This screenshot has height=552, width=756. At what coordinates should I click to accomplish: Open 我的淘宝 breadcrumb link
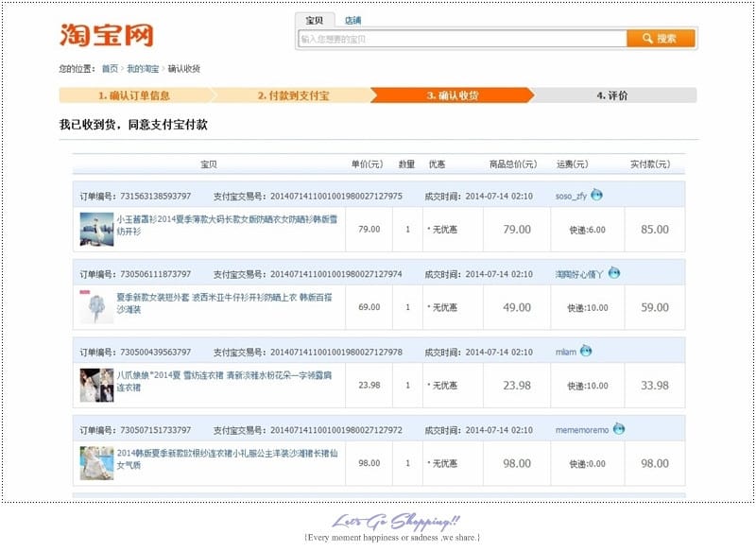pyautogui.click(x=143, y=68)
